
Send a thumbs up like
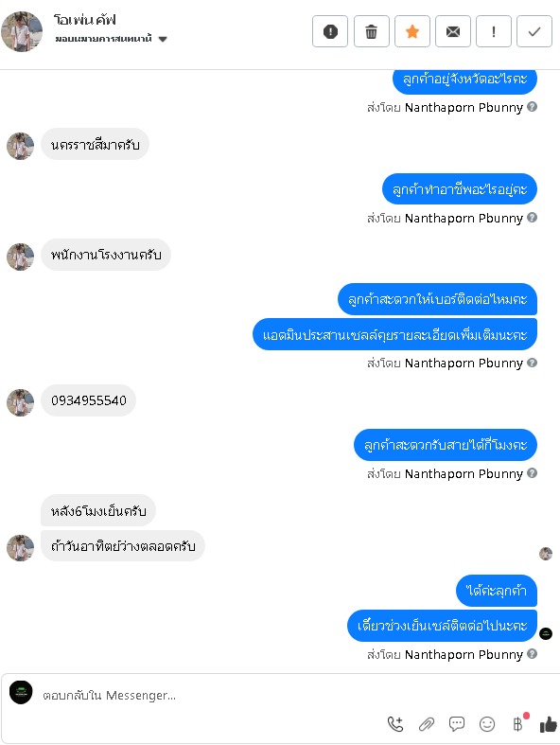tap(548, 724)
